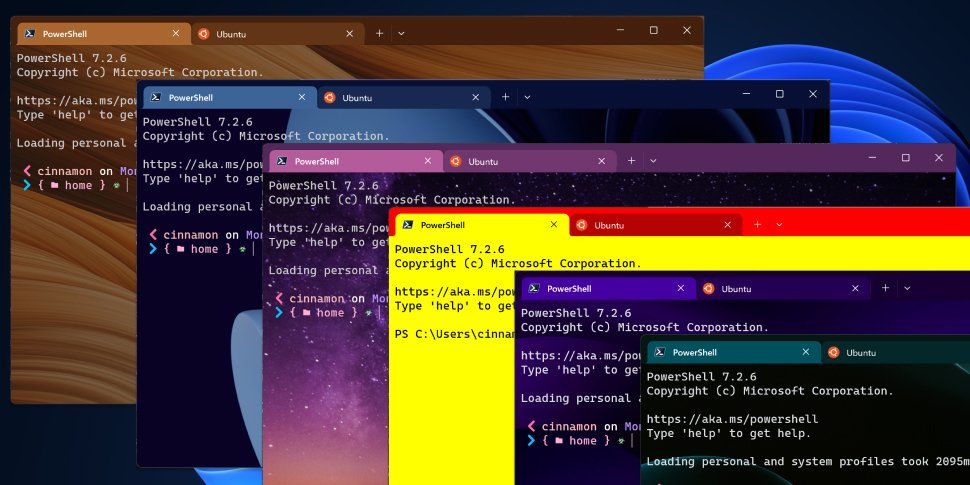Image resolution: width=970 pixels, height=485 pixels.
Task: Click Ubuntu logo in red window tab
Action: point(582,225)
